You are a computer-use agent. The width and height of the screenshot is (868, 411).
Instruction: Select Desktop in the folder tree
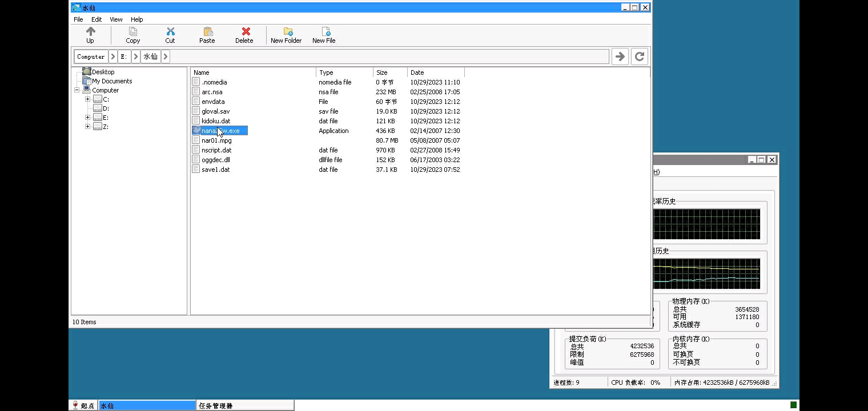click(x=103, y=72)
